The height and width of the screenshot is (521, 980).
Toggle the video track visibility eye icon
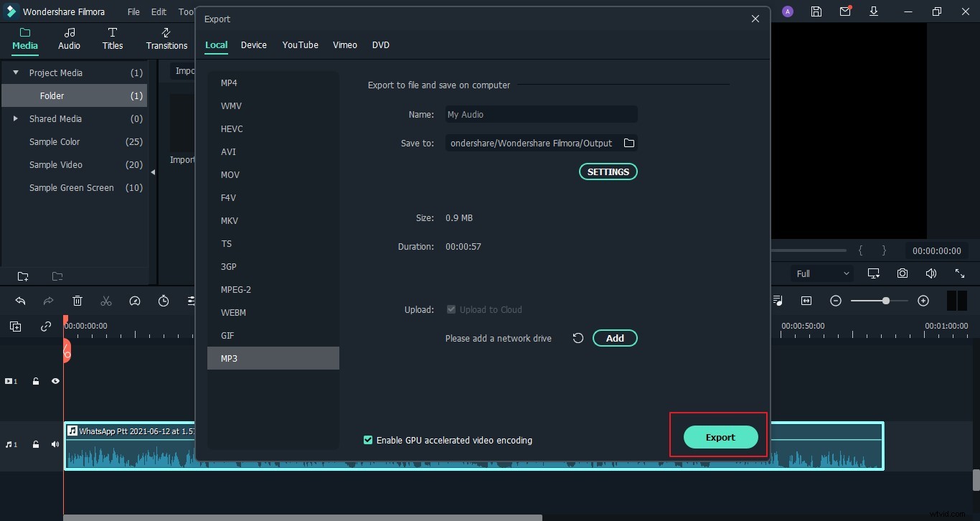pyautogui.click(x=55, y=381)
